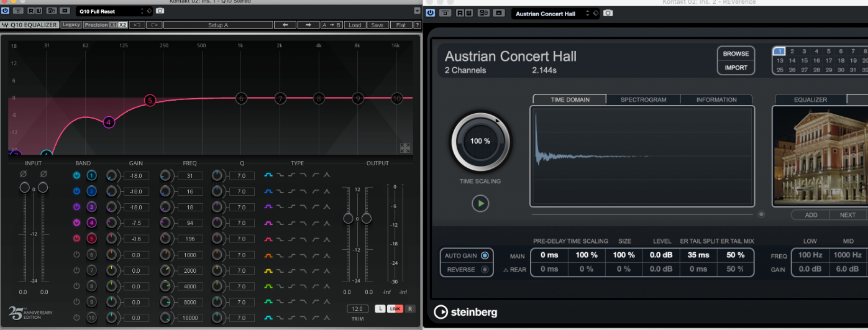This screenshot has height=330, width=868.
Task: Click REVerence Write automation W icon
Action: [468, 13]
